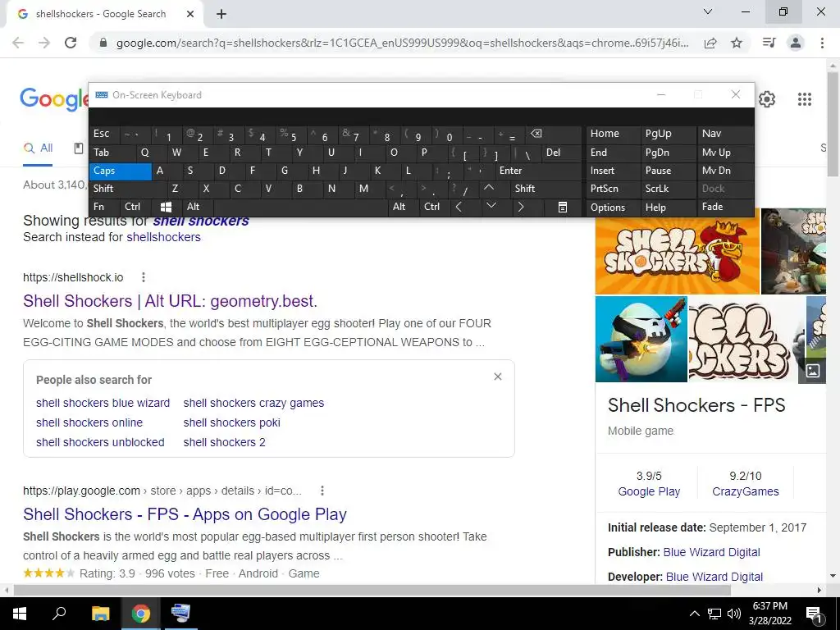Viewport: 840px width, 630px height.
Task: Click the three-dot menu beside shellshock.io result
Action: pyautogui.click(x=143, y=277)
